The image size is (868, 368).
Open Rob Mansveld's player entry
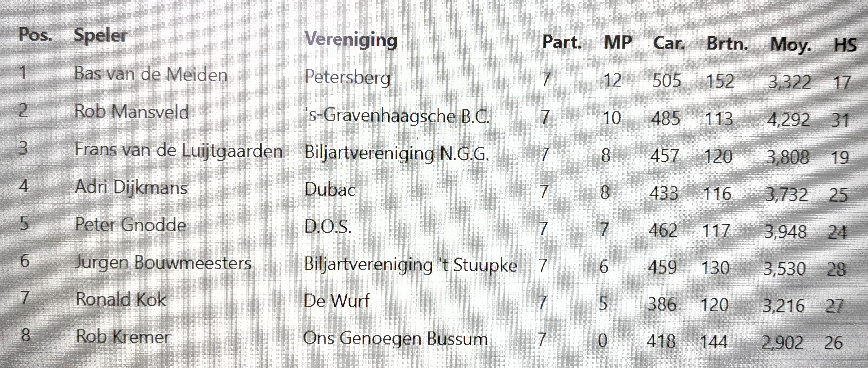click(x=131, y=112)
